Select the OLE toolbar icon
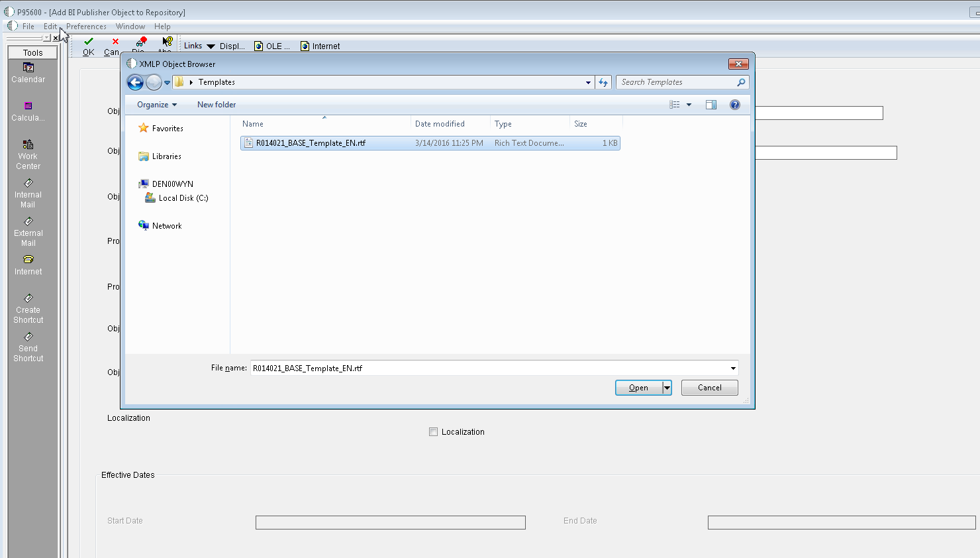This screenshot has height=558, width=980. [x=258, y=45]
